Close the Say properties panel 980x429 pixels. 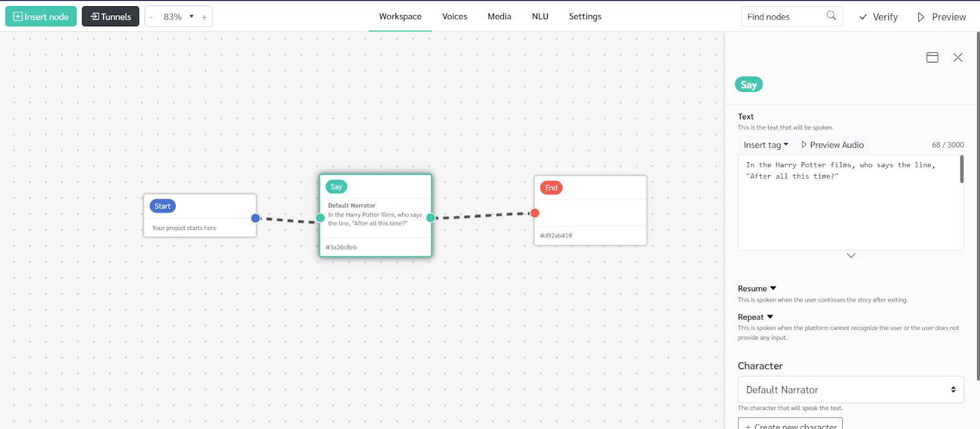click(x=958, y=58)
